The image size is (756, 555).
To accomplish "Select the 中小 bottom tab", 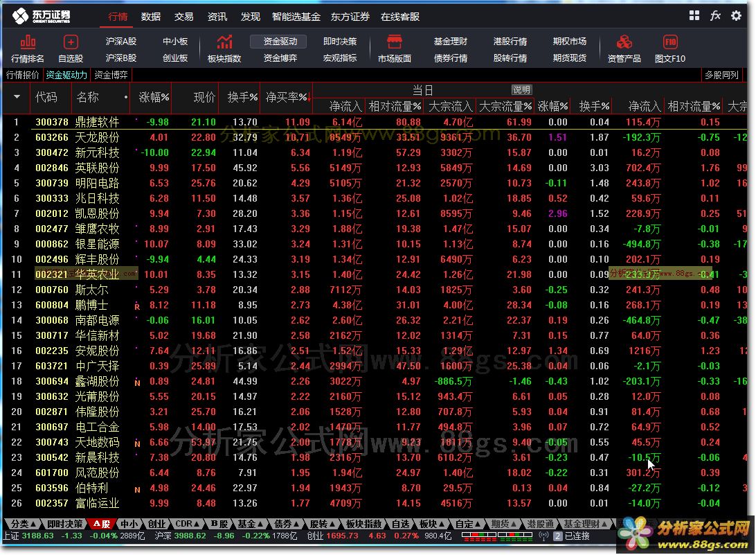I will 129,524.
